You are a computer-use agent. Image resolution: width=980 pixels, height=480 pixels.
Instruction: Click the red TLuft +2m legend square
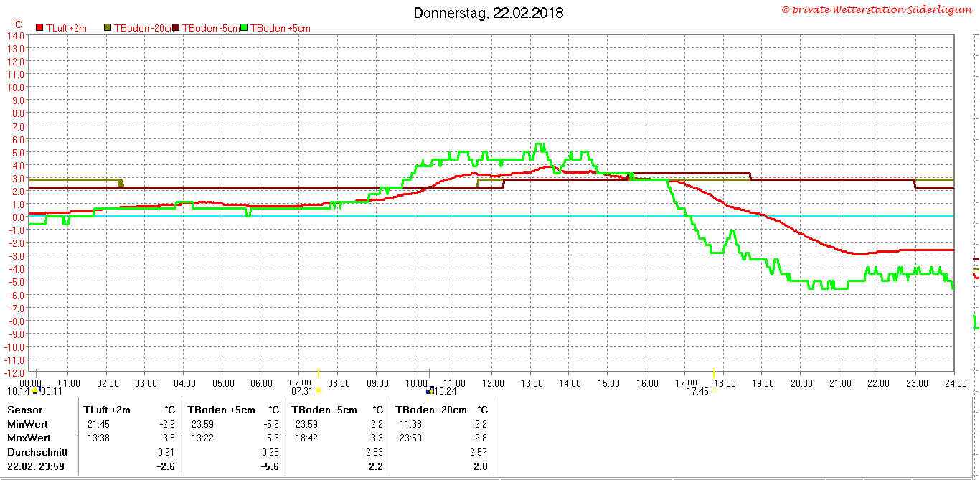coord(39,28)
